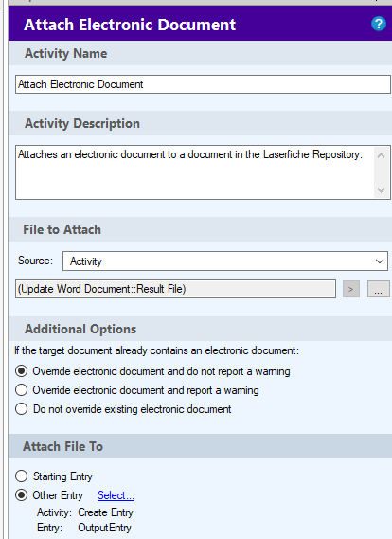
Task: Click the Select... link for Other Entry
Action: pyautogui.click(x=116, y=495)
